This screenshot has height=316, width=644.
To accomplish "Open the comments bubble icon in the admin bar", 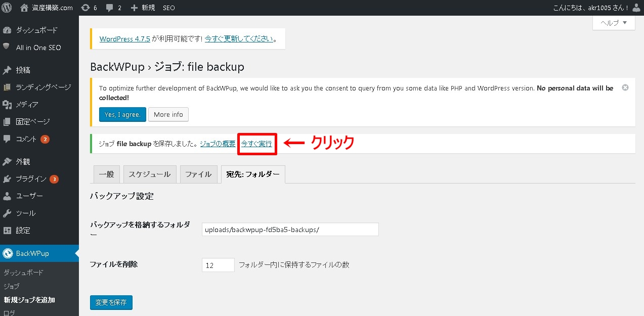I will click(110, 8).
